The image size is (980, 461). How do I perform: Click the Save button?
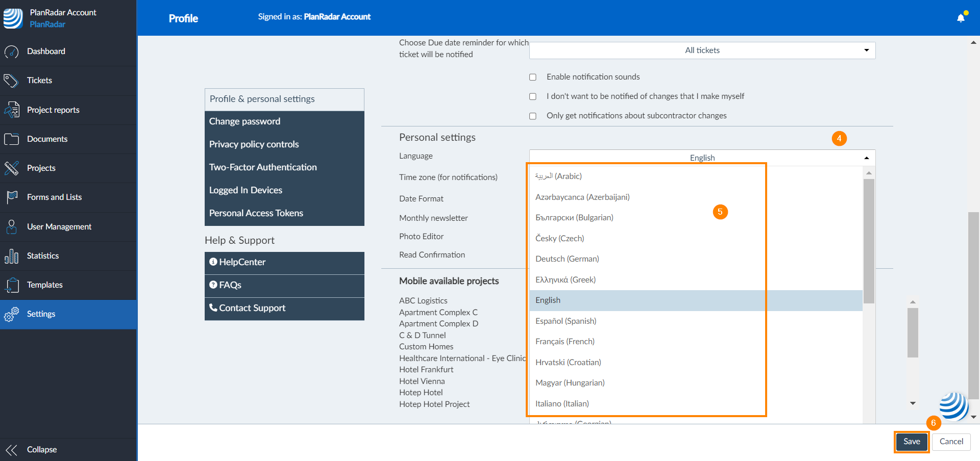(x=912, y=442)
